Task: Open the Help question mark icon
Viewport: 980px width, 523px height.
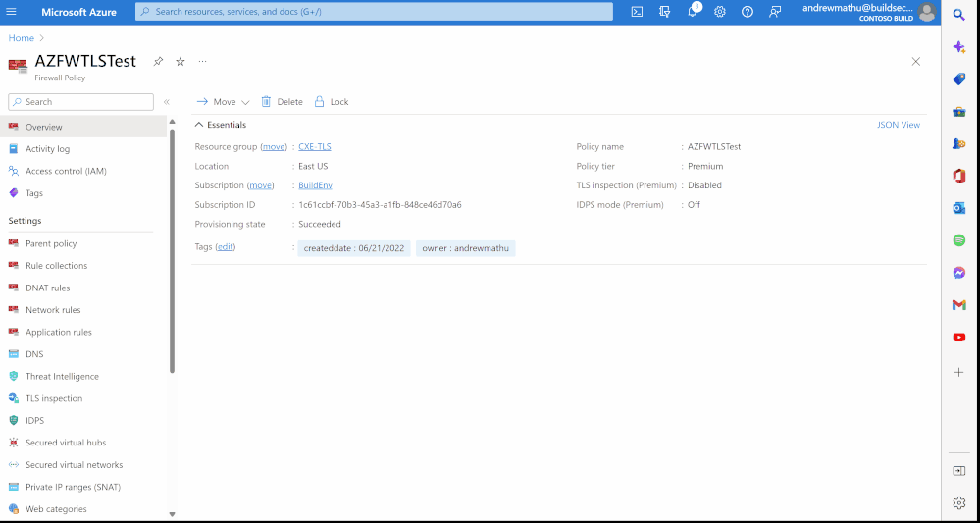Action: click(x=748, y=12)
